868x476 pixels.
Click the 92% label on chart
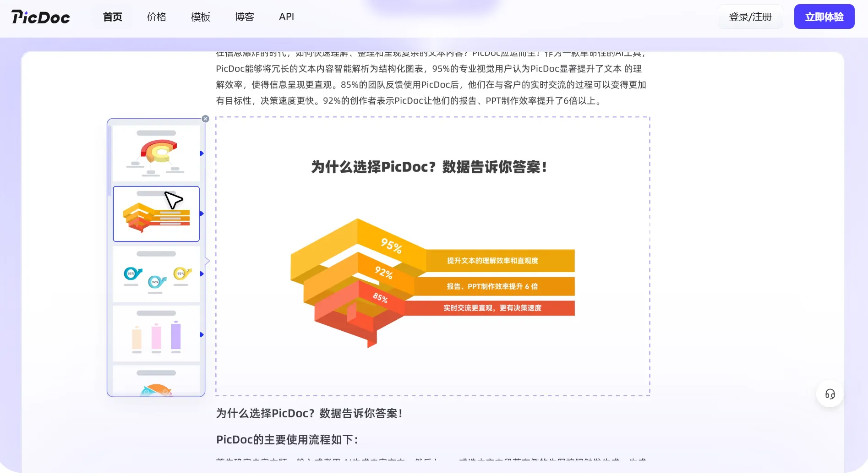[384, 273]
